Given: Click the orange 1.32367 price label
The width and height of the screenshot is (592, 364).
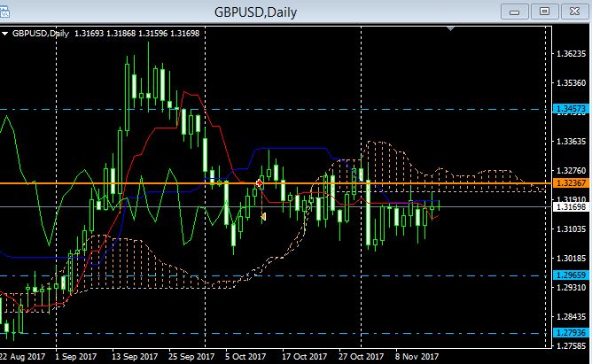Looking at the screenshot, I should 572,183.
